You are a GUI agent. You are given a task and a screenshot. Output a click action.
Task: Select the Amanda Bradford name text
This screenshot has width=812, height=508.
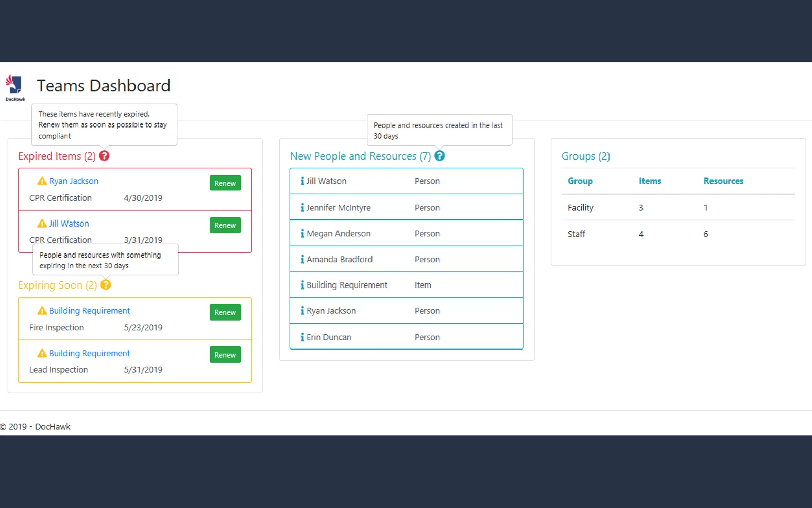tap(339, 259)
